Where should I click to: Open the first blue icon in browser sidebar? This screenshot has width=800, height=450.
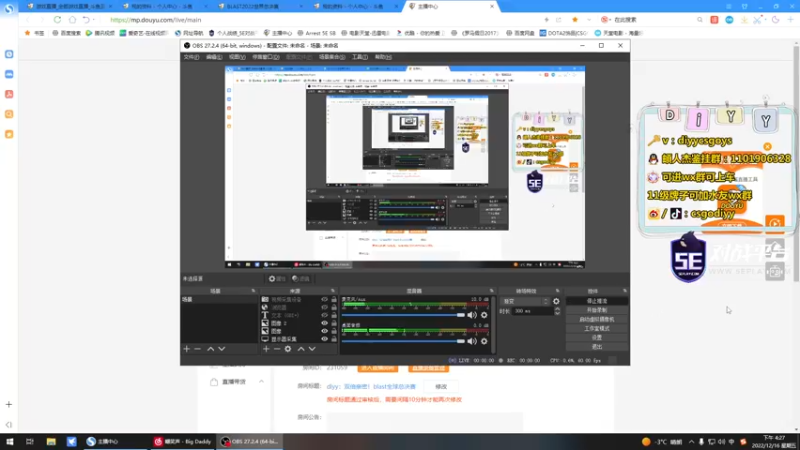pyautogui.click(x=9, y=54)
